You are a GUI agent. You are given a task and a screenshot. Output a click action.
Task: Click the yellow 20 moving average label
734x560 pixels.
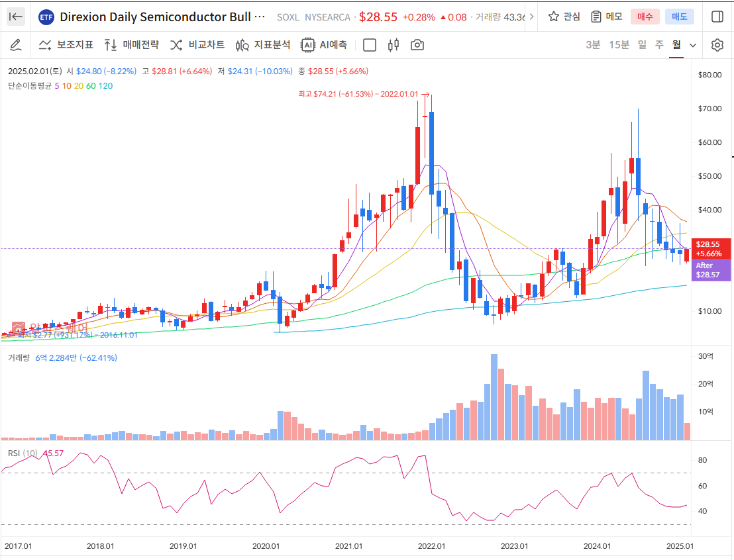(x=79, y=86)
